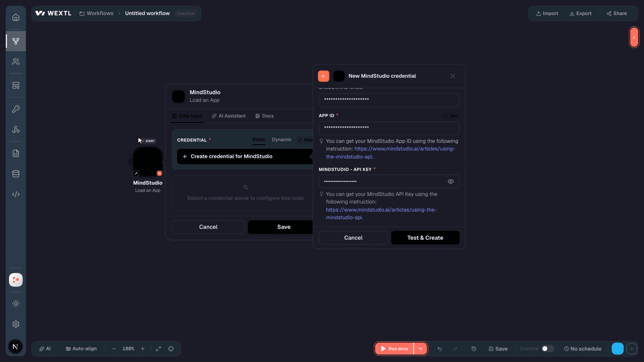644x362 pixels.
Task: Click the Test & Create button
Action: pyautogui.click(x=425, y=238)
